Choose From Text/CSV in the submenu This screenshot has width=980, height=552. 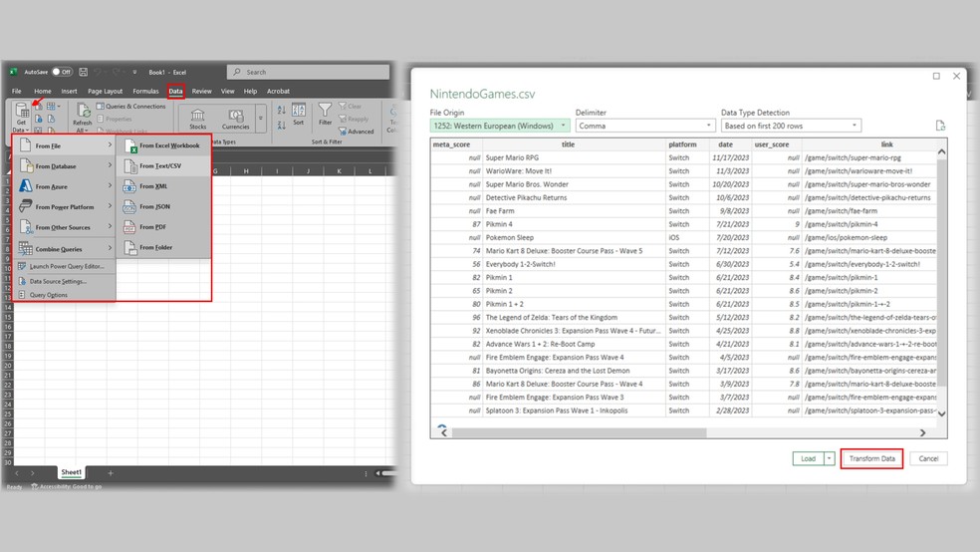tap(159, 166)
